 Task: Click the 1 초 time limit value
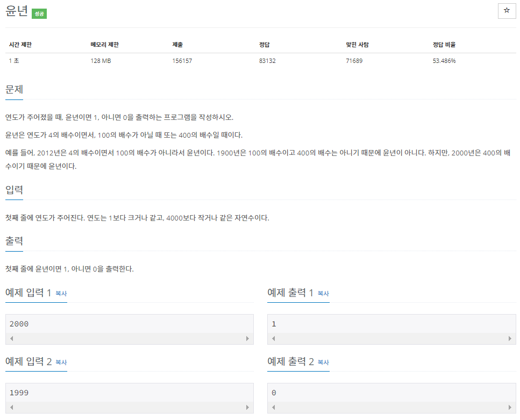pos(14,61)
